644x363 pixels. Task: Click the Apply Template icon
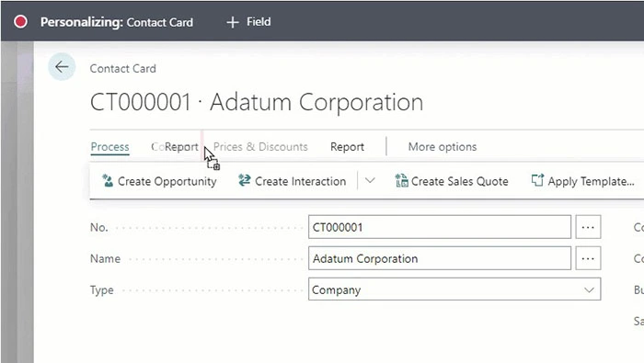click(x=537, y=180)
